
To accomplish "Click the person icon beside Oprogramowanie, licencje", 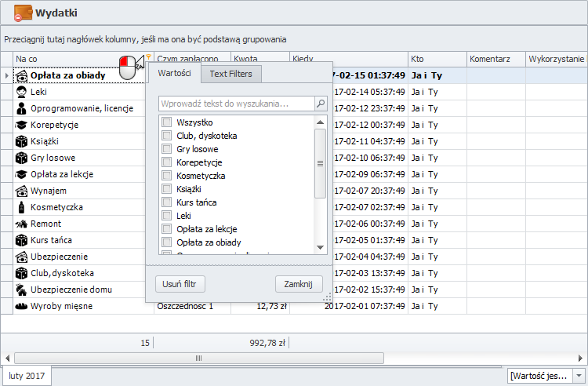I will tap(22, 108).
